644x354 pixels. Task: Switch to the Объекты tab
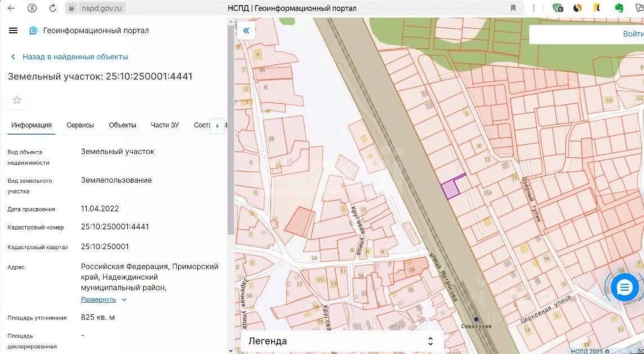point(122,125)
